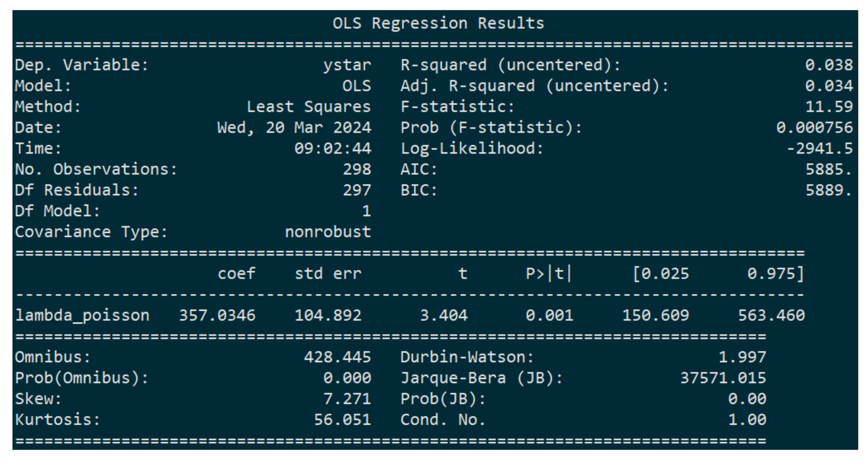Click the t statistic value 3.404

point(444,316)
